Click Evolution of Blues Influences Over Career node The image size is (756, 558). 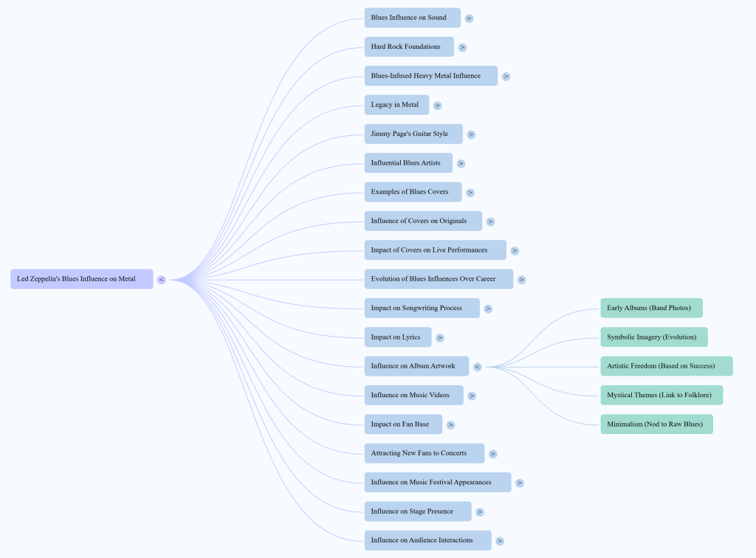click(439, 279)
